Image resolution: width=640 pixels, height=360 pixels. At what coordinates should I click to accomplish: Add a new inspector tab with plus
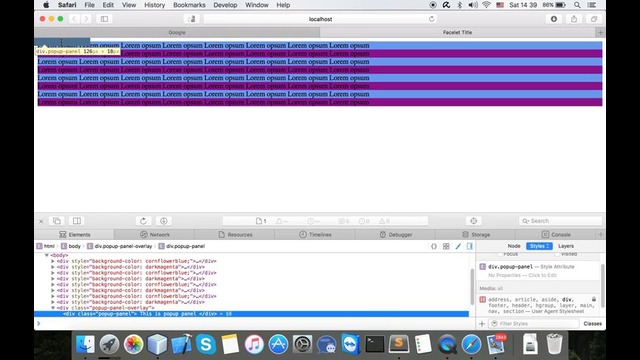[600, 235]
